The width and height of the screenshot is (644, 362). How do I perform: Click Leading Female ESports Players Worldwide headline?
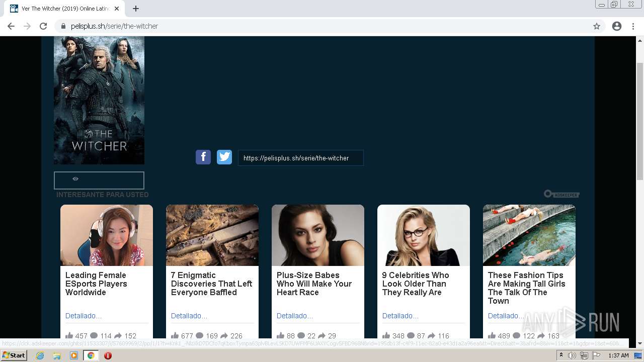pyautogui.click(x=96, y=284)
